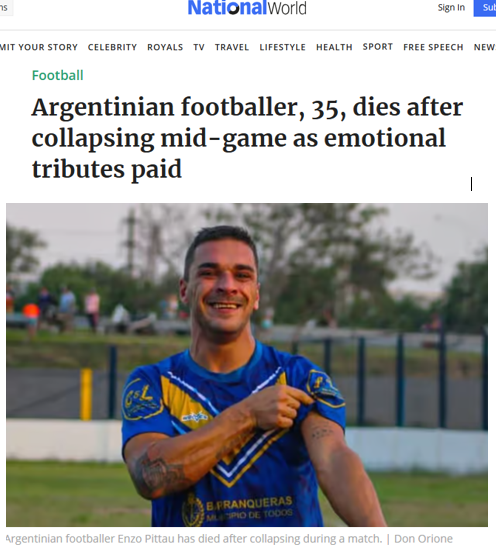The width and height of the screenshot is (496, 547).
Task: Open the News menu item
Action: (485, 47)
